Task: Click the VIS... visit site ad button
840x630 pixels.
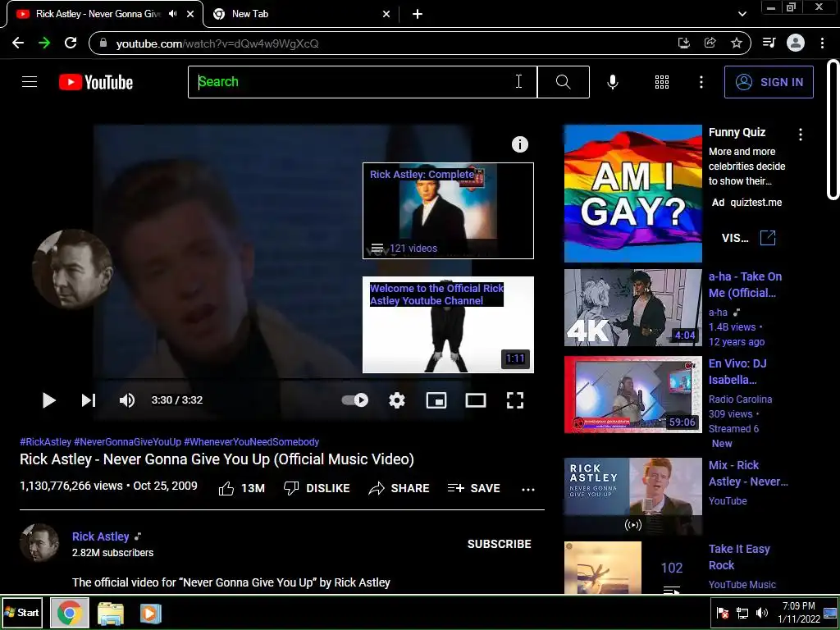Action: [748, 238]
